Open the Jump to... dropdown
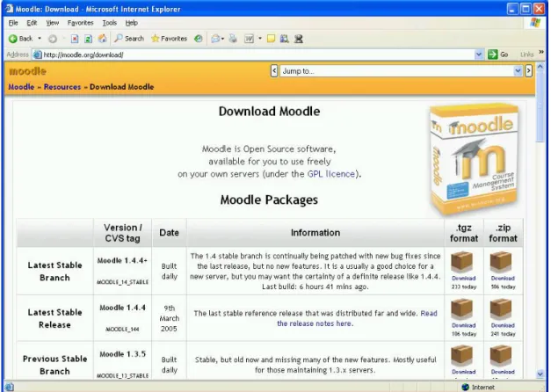Viewport: 551px width, 392px height. coord(401,71)
